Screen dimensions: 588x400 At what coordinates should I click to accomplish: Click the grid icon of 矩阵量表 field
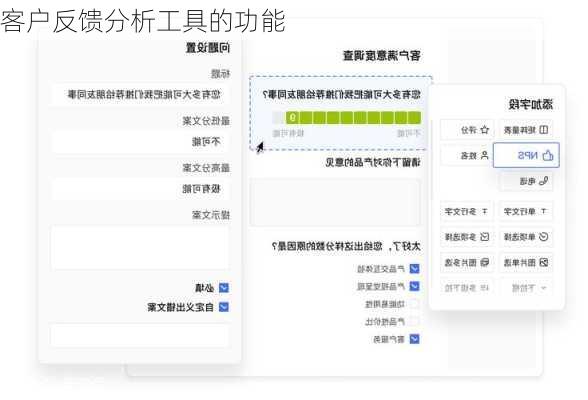(543, 130)
